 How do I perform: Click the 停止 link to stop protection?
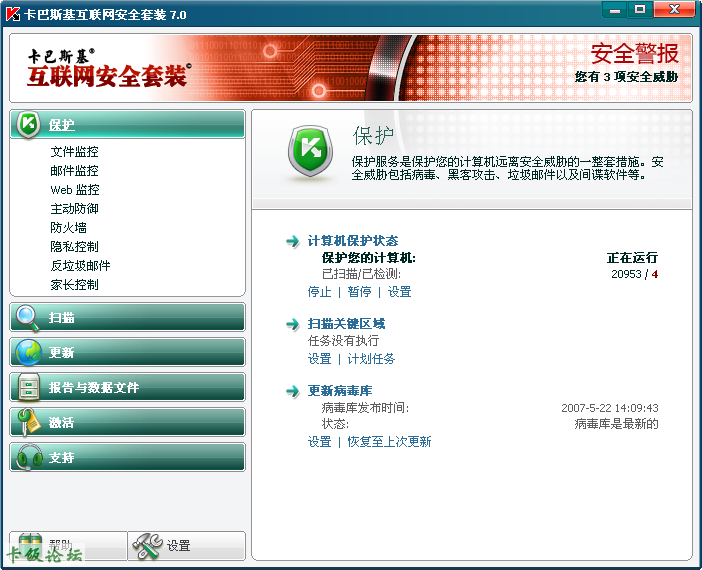point(319,292)
